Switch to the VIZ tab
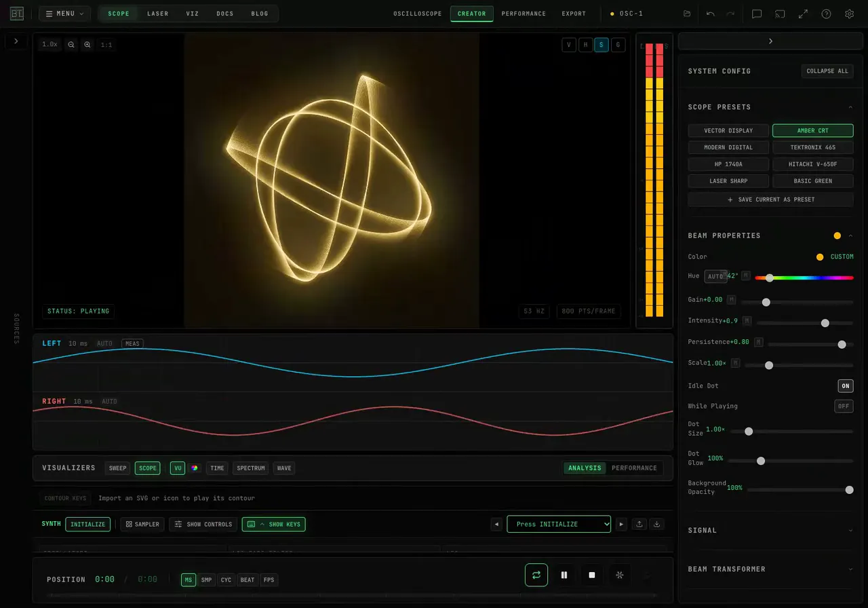Screen dimensions: 868x608 [193, 14]
